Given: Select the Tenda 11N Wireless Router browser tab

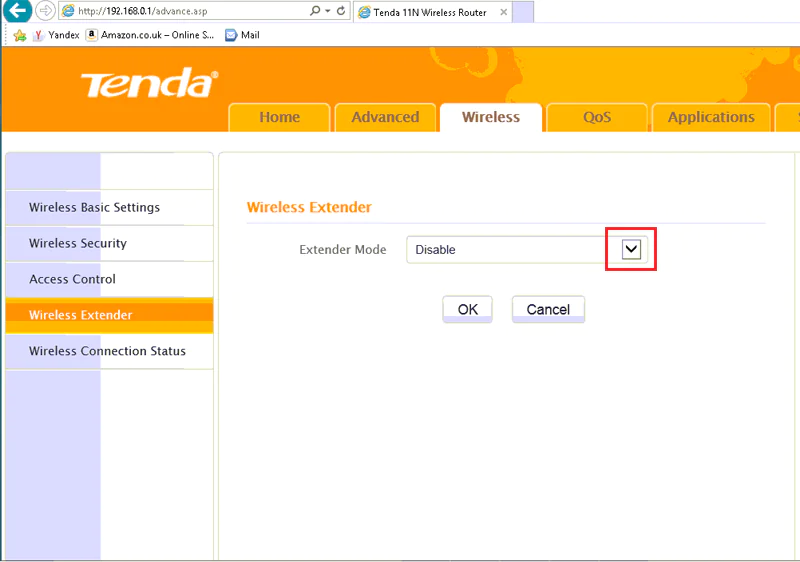Looking at the screenshot, I should (x=433, y=12).
